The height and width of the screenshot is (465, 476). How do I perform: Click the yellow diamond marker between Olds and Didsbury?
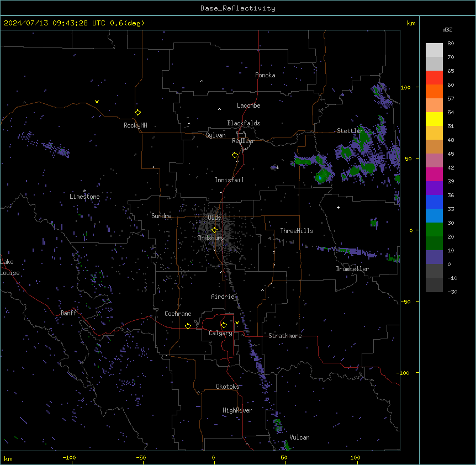[214, 230]
